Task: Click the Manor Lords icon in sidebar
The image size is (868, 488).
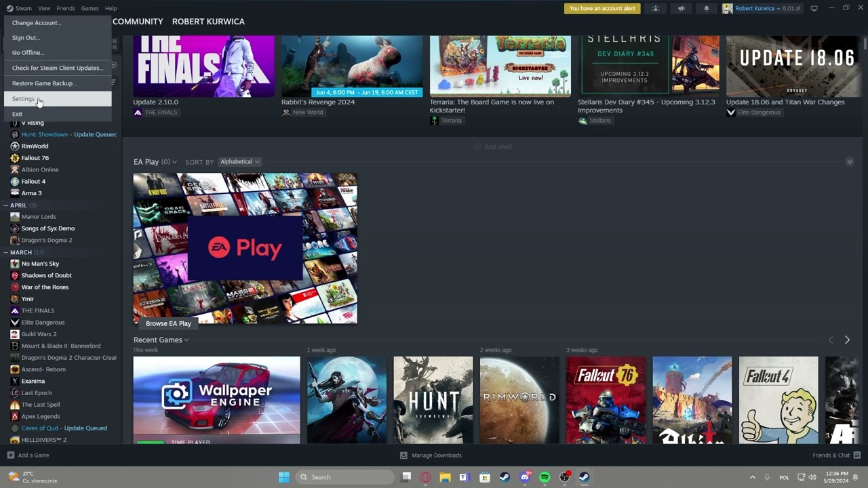Action: (15, 217)
